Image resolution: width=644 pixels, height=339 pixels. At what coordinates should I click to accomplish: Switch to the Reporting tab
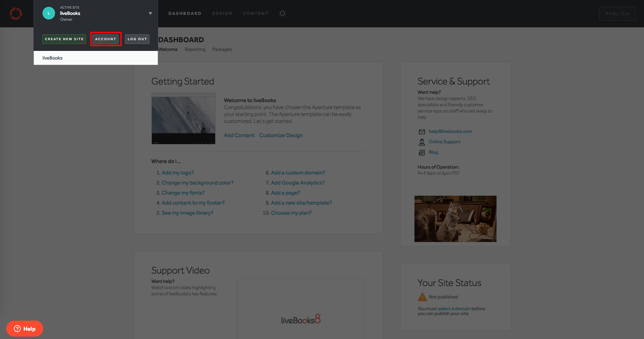pyautogui.click(x=195, y=50)
